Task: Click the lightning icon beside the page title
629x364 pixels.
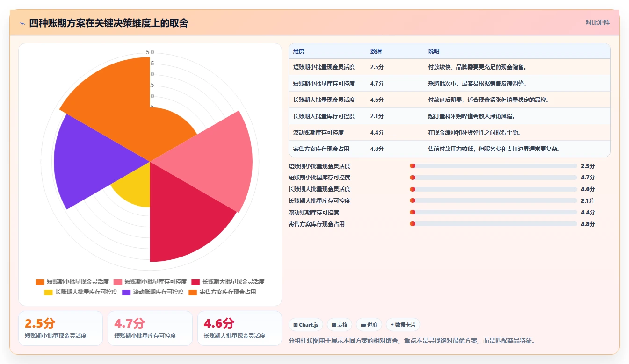Action: tap(22, 23)
